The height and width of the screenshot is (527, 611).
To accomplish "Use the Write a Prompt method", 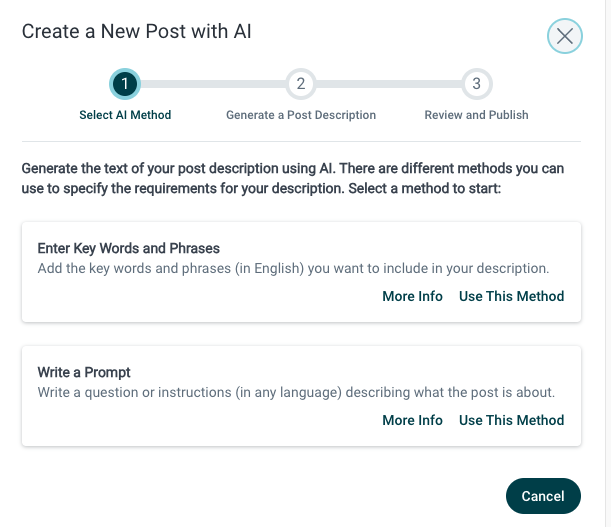I will (511, 420).
